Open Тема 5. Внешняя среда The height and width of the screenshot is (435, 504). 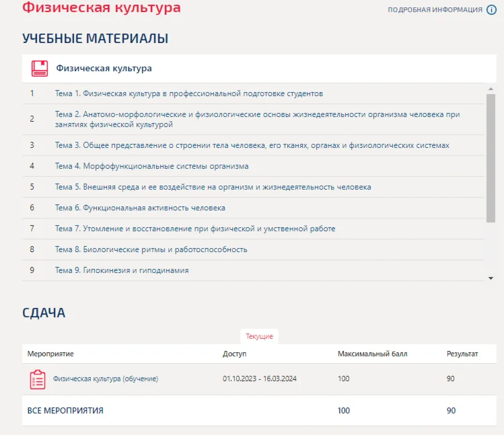pyautogui.click(x=213, y=187)
